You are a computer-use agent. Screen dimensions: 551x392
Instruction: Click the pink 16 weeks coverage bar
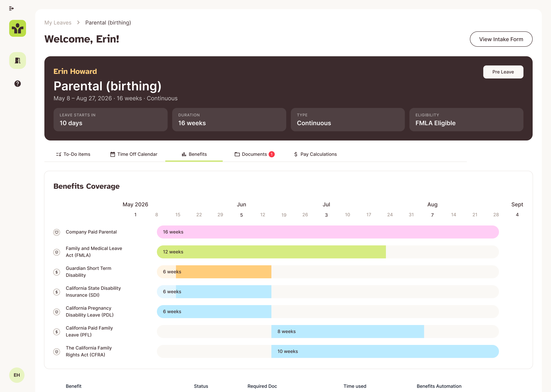point(328,232)
